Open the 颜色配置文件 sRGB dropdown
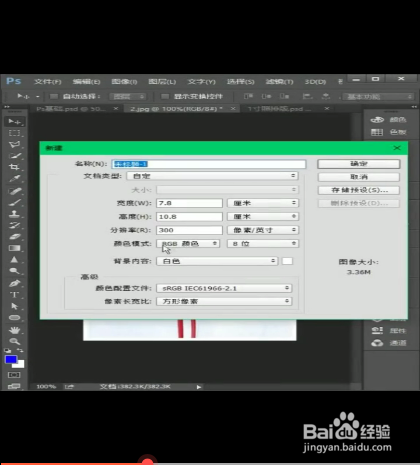The image size is (420, 465). click(x=224, y=288)
